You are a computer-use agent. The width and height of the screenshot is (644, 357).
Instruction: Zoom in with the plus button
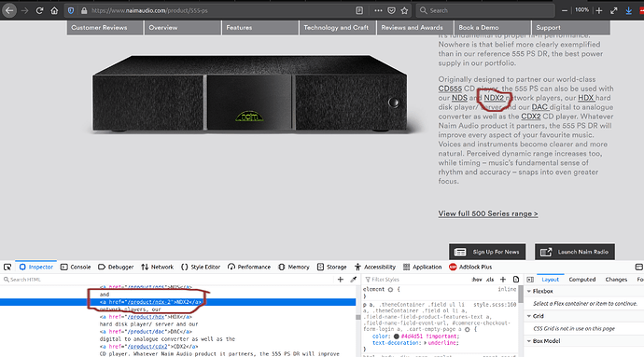(x=599, y=10)
